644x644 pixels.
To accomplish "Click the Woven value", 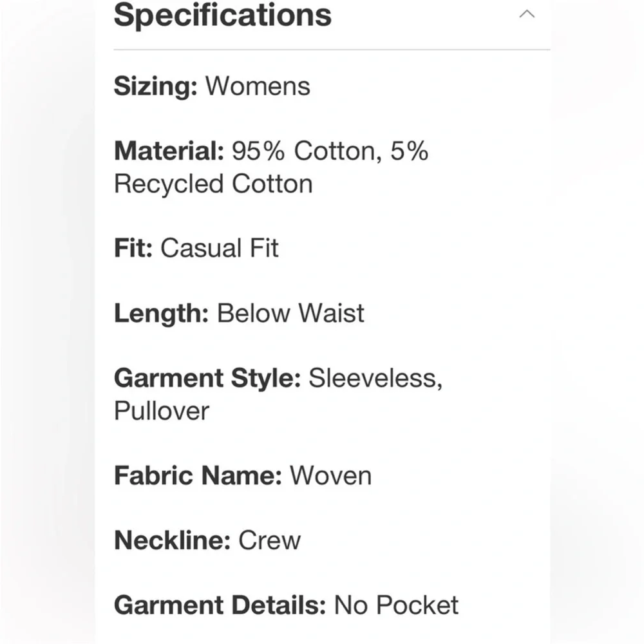I will (330, 476).
